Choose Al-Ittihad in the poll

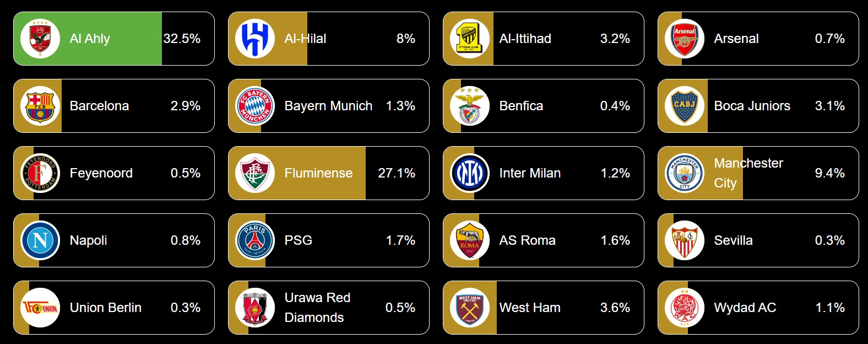coord(544,39)
